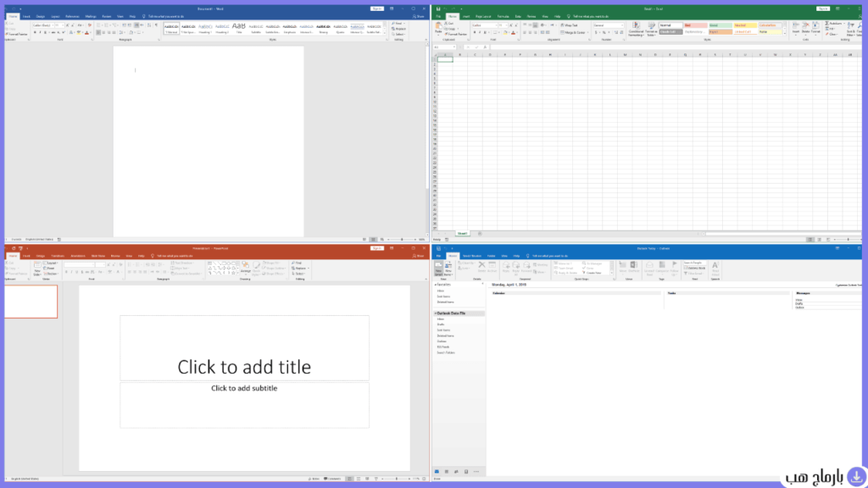
Task: Apply the Bad cell style in Excel
Action: (695, 25)
